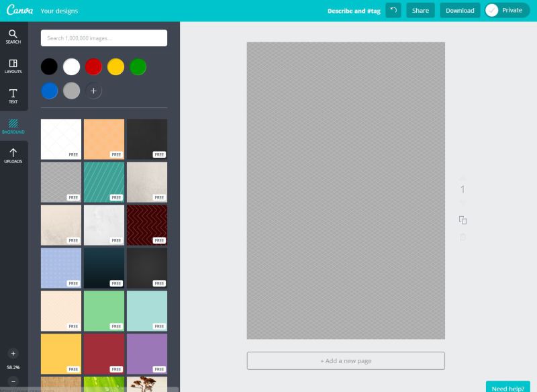Image resolution: width=537 pixels, height=392 pixels.
Task: Open the Layouts panel
Action: point(13,66)
